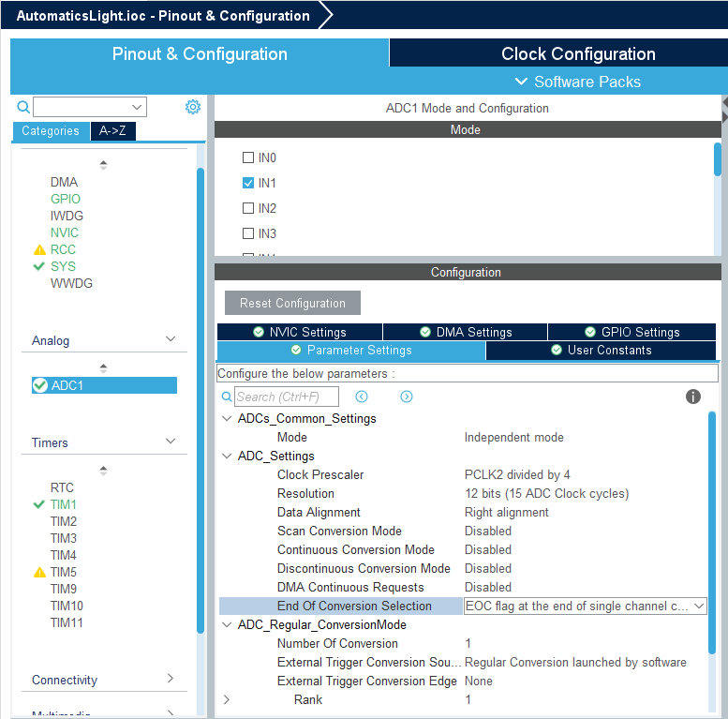Go to previous search result arrow

pyautogui.click(x=362, y=397)
